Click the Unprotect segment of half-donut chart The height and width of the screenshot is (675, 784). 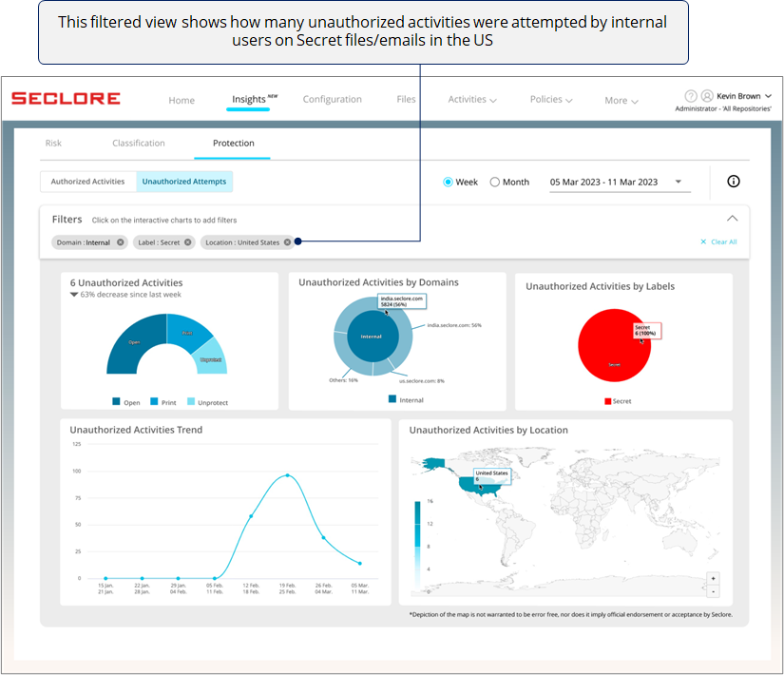pyautogui.click(x=211, y=359)
